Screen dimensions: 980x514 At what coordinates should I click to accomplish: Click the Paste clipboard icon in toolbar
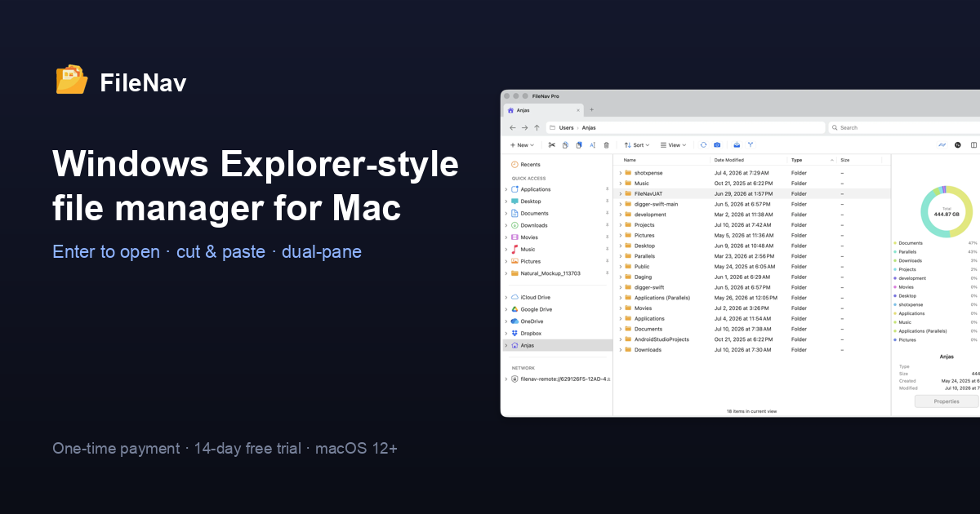point(579,145)
